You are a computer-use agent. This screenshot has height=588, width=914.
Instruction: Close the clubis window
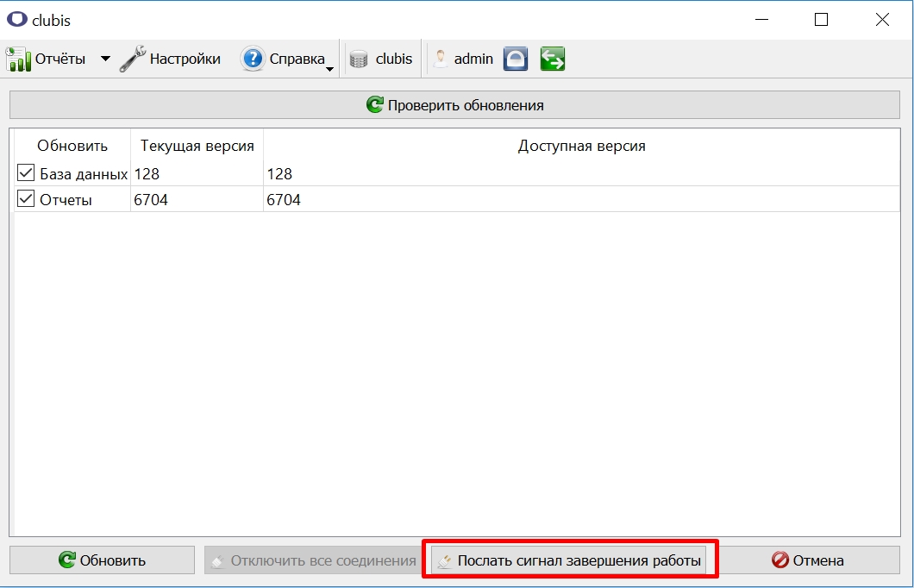click(882, 20)
